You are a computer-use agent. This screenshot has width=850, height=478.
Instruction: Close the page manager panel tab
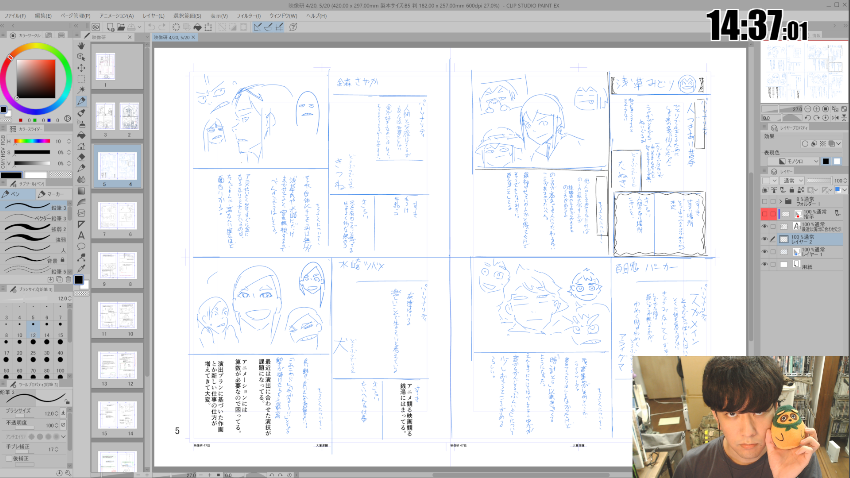pos(130,37)
